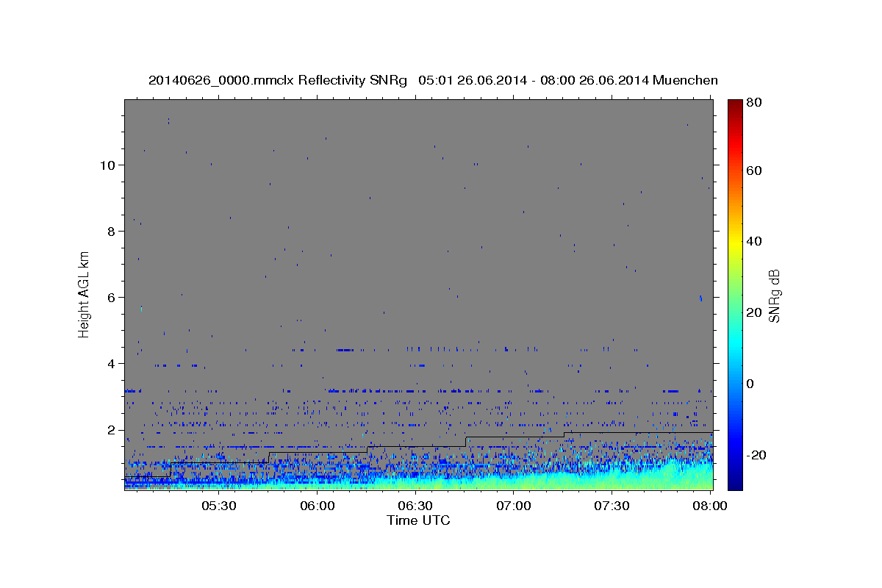The width and height of the screenshot is (882, 588).
Task: Click the colorbar value 60
Action: click(x=755, y=171)
